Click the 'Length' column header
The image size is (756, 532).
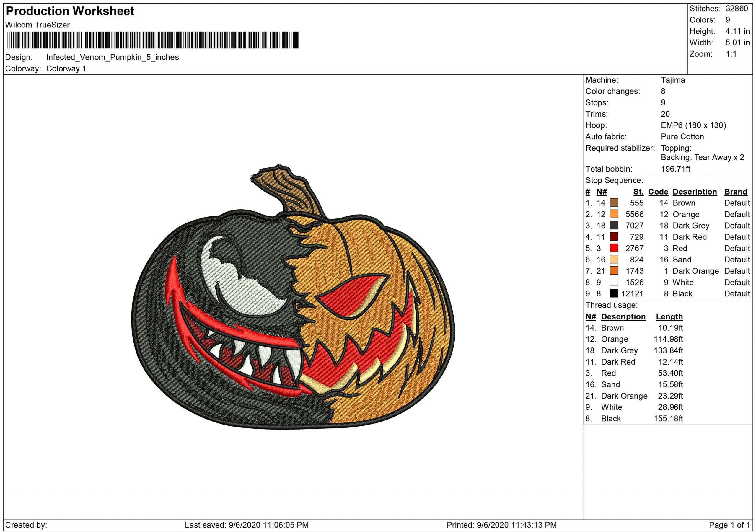669,317
